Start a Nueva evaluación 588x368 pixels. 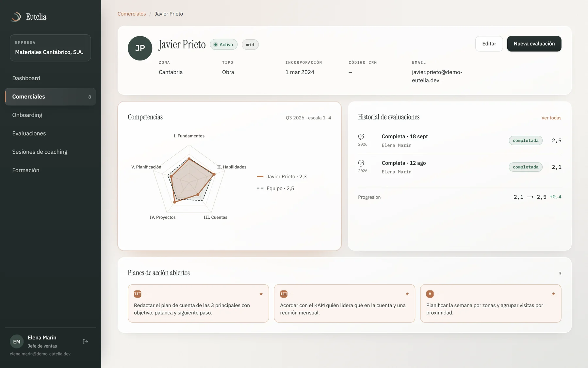coord(534,44)
